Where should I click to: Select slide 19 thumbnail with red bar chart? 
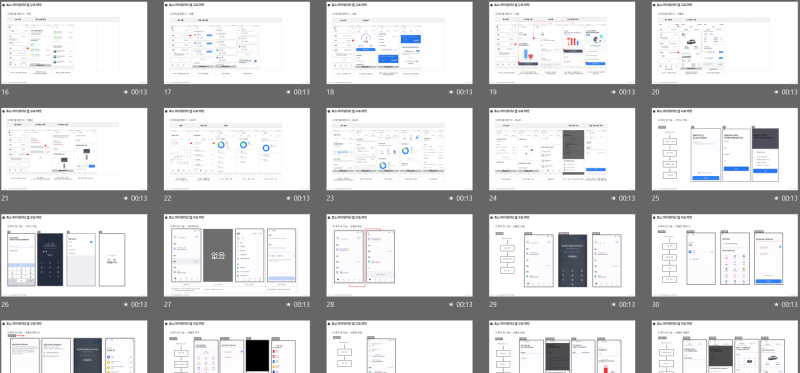562,43
